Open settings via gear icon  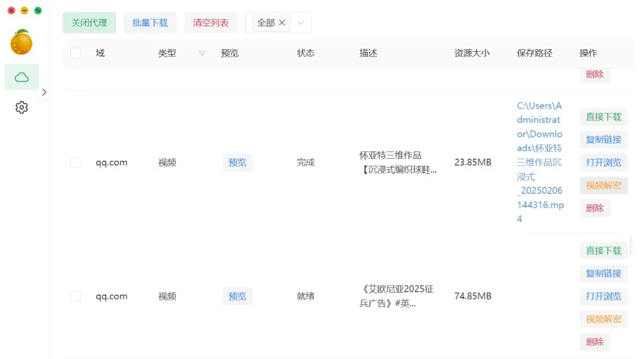pos(21,107)
